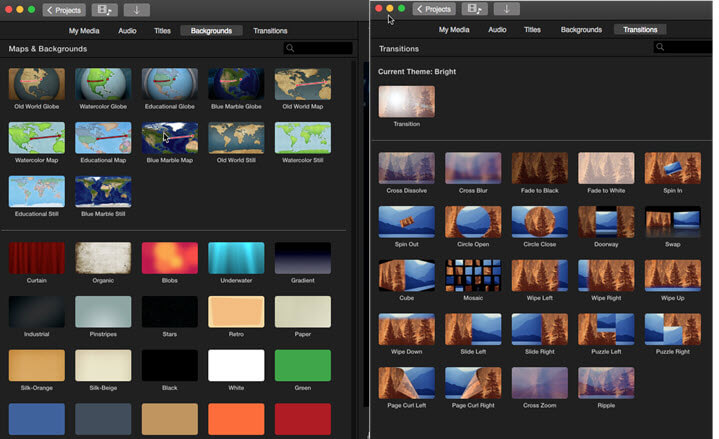Screen dimensions: 719x439
Task: Click Projects back button in left window
Action: [64, 9]
